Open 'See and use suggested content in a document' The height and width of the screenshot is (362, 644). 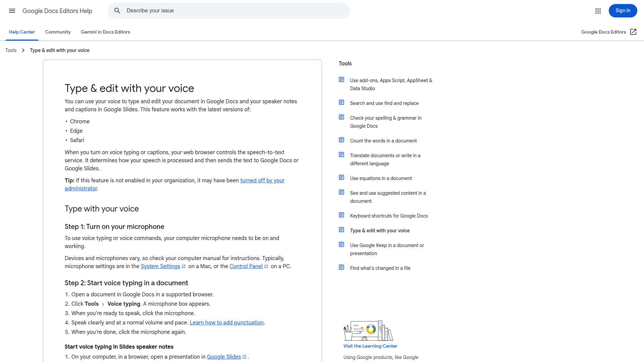pos(388,197)
